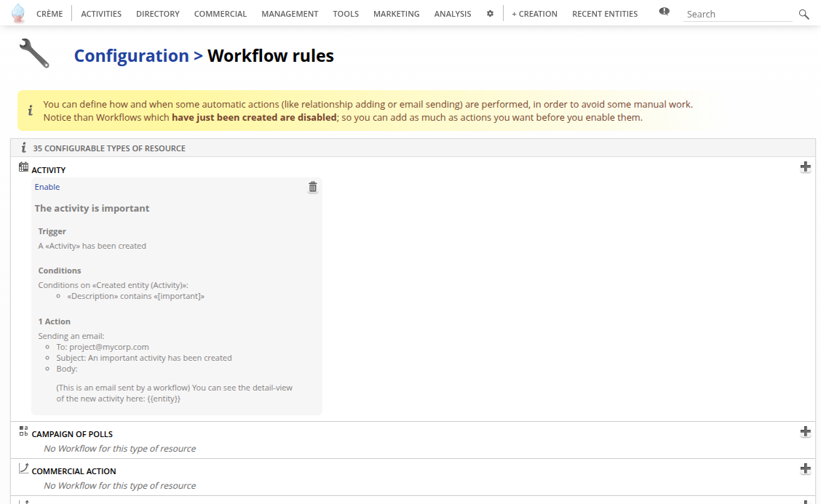Add a workflow for Activity with plus icon
This screenshot has width=821, height=504.
(805, 167)
